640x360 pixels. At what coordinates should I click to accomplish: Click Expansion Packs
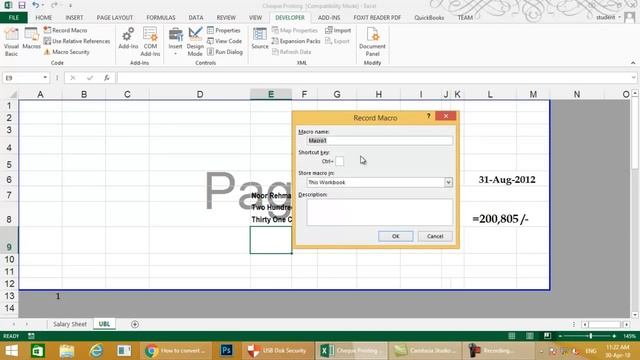point(296,41)
